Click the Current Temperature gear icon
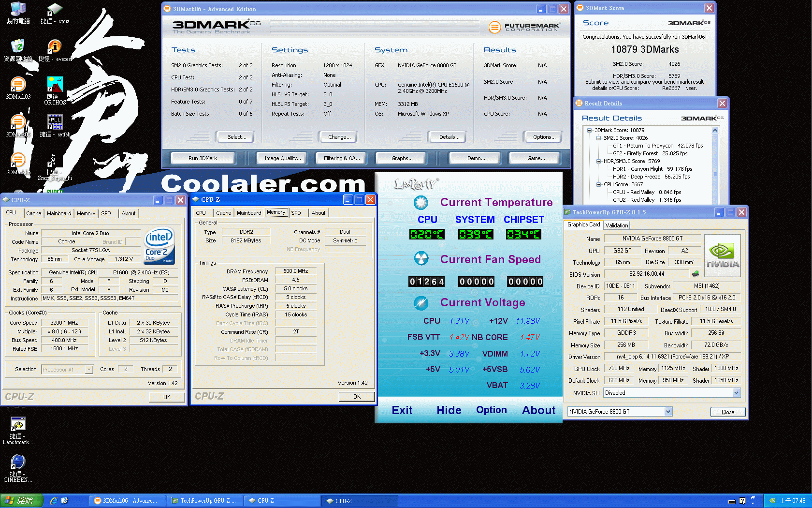 pos(421,202)
